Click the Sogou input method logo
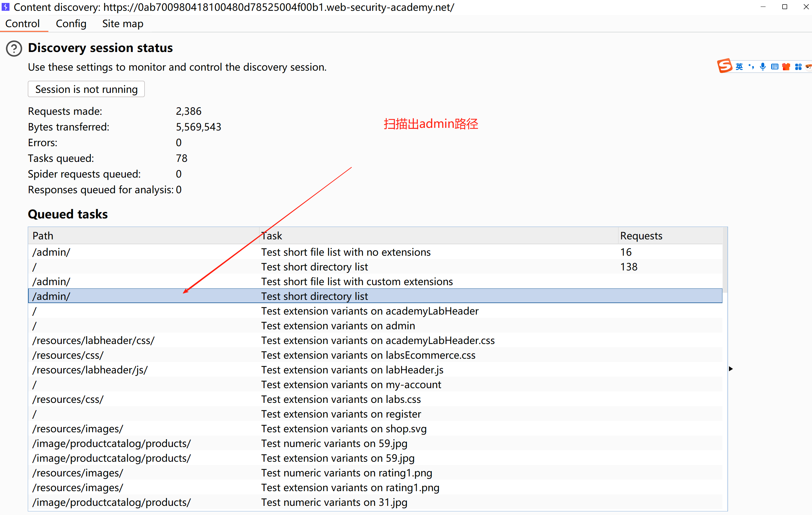The width and height of the screenshot is (812, 515). pos(724,66)
